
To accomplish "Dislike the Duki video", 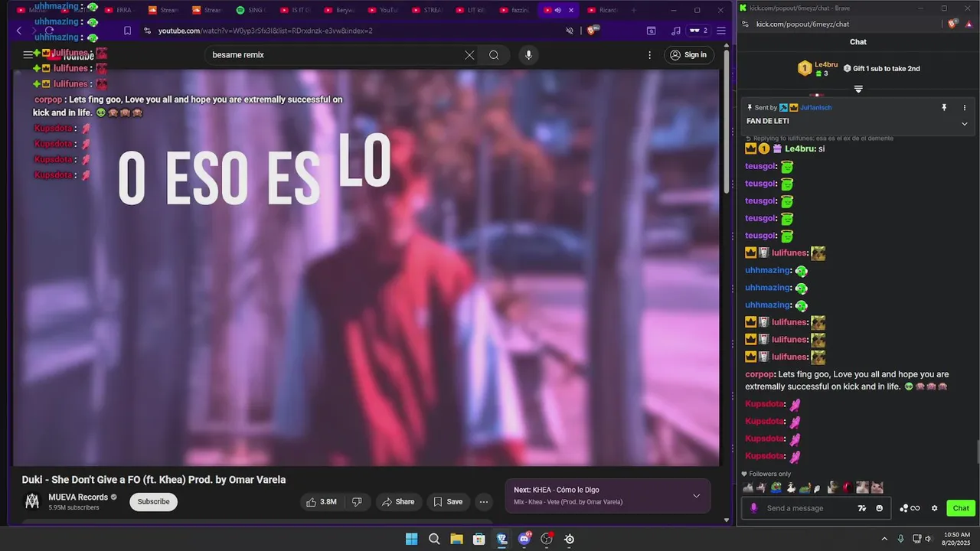I will point(356,502).
